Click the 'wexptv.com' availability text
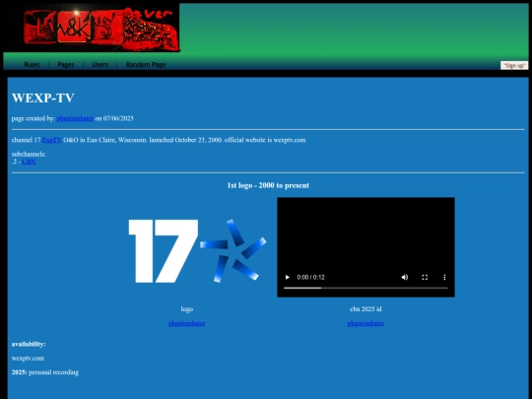The width and height of the screenshot is (532, 399). [x=28, y=359]
